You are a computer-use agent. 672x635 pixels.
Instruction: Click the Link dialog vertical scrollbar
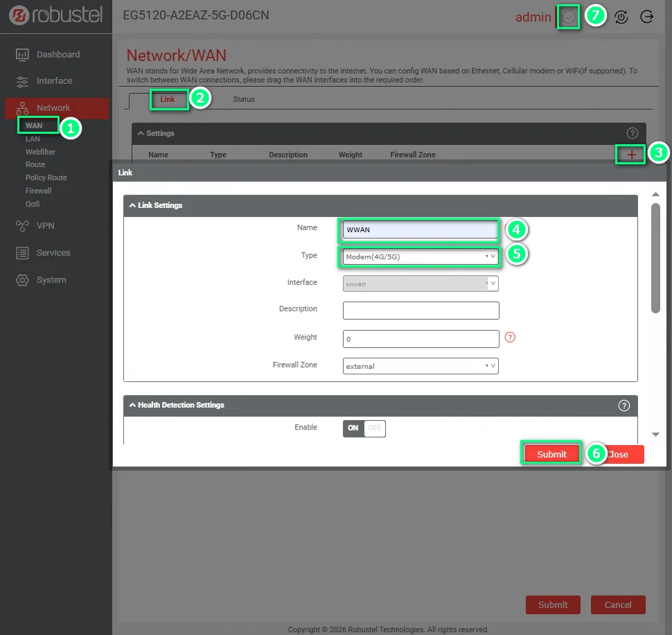click(655, 256)
